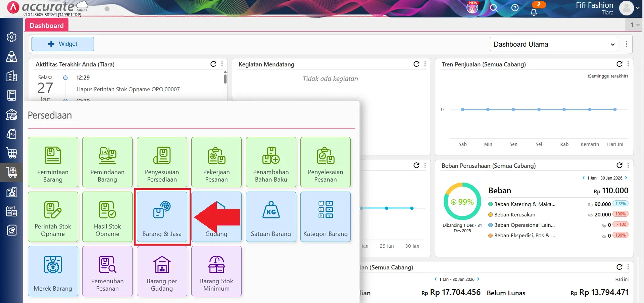Click the search magnifier icon
This screenshot has height=303, width=644.
[x=493, y=8]
